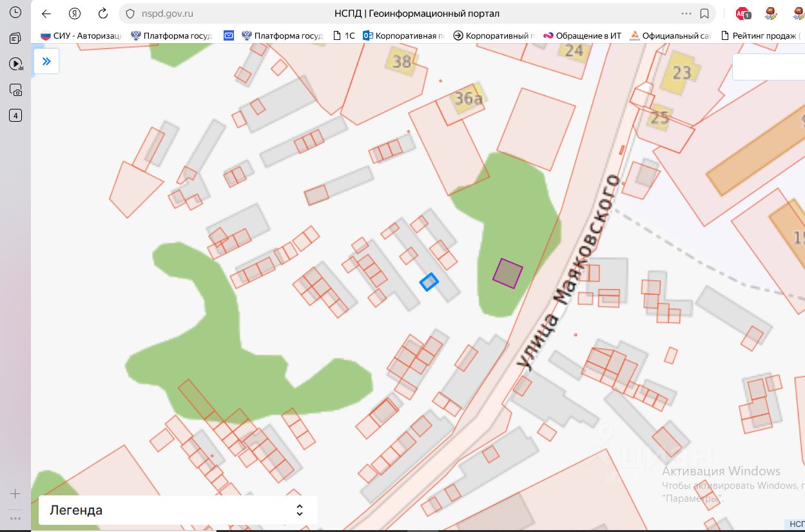805x532 pixels.
Task: Select the blue highlighted parcel on map
Action: (429, 282)
